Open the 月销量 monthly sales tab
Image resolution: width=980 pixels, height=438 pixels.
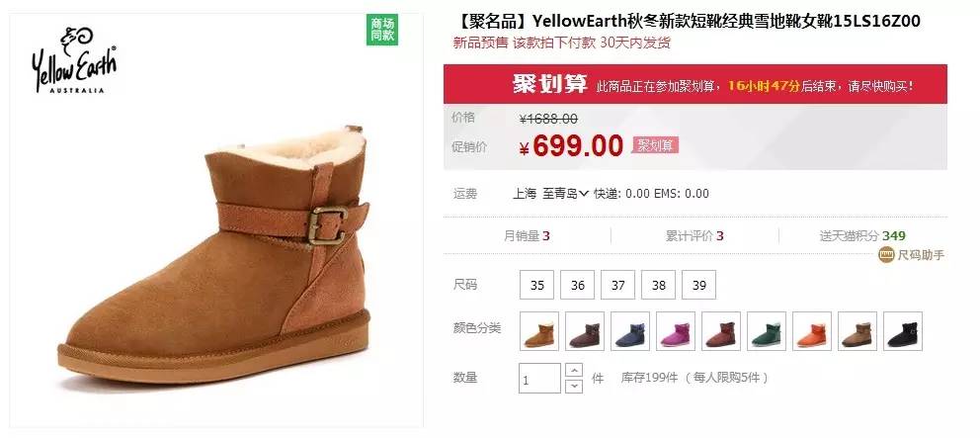click(x=527, y=236)
